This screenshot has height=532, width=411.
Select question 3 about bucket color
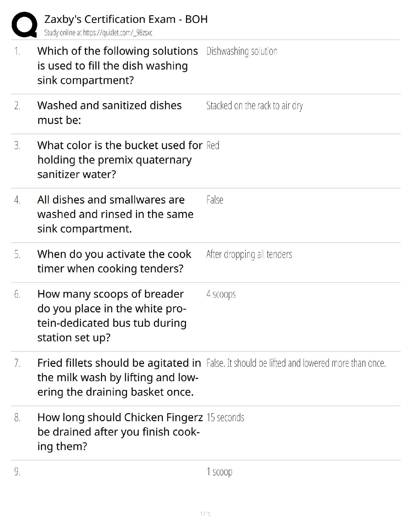pos(120,160)
